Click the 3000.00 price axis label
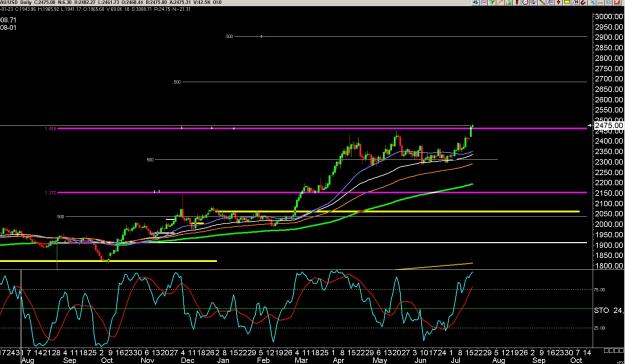Viewport: 625px width, 364px height. point(609,16)
